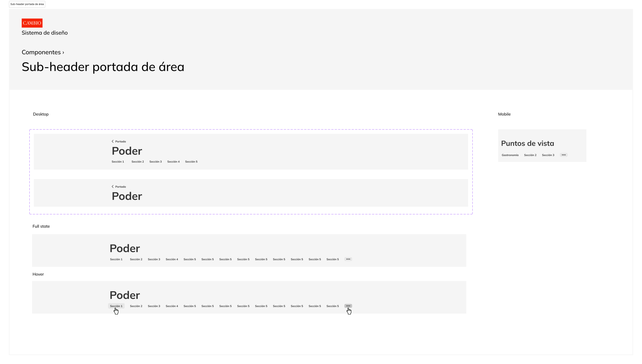Click highlighted Sección 1 in Hover row
The width and height of the screenshot is (642, 364).
[x=116, y=306]
